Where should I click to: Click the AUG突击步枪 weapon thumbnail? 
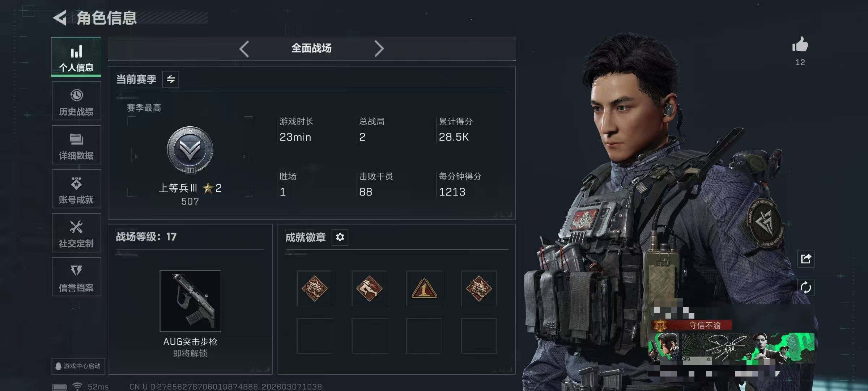click(x=190, y=301)
